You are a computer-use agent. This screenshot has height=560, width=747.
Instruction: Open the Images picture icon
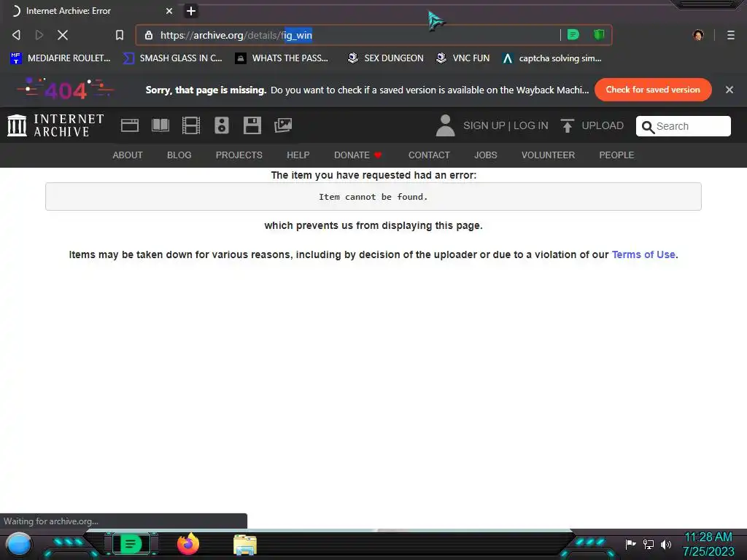tap(283, 125)
